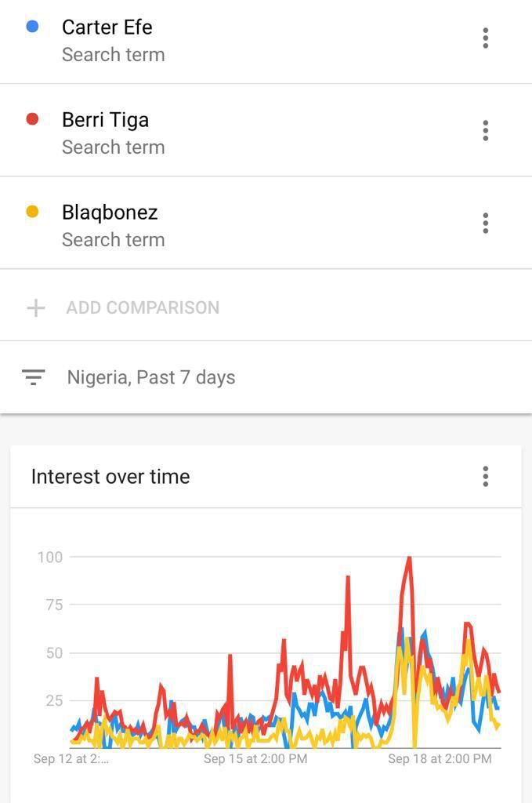Open the Nigeria, Past 7 days filter
The height and width of the screenshot is (803, 532).
pos(149,377)
